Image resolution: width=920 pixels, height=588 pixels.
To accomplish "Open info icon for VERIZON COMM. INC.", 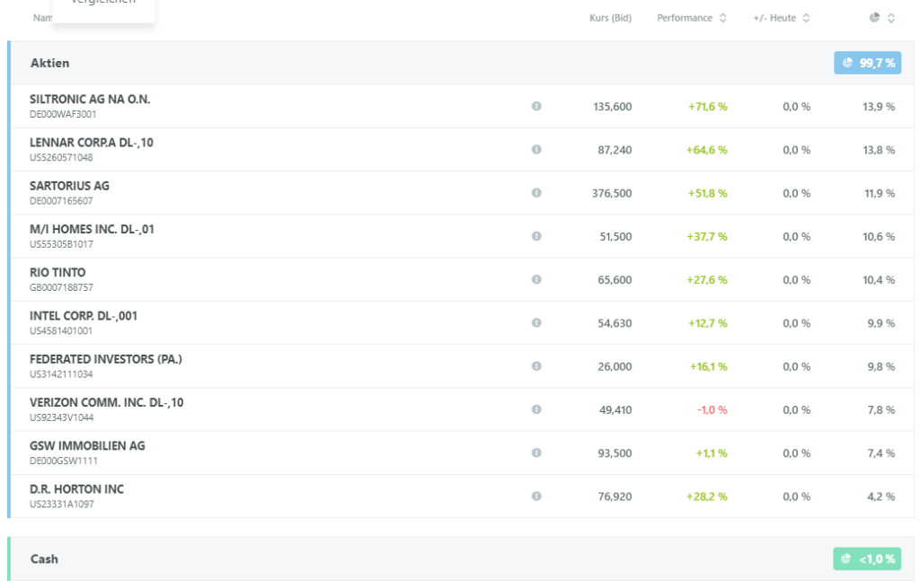I will pyautogui.click(x=536, y=409).
